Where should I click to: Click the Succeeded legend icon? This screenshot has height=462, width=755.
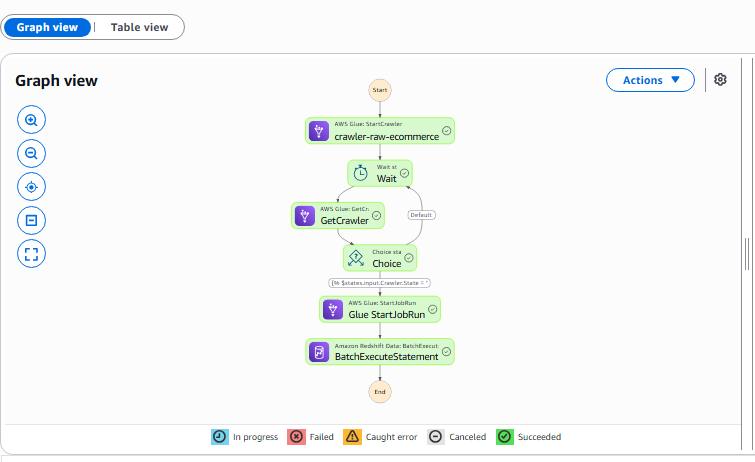point(505,437)
